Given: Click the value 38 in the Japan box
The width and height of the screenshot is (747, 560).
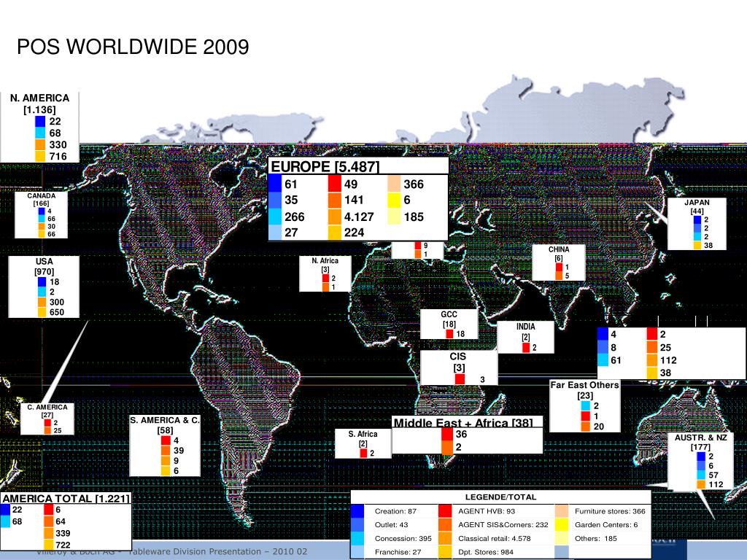Looking at the screenshot, I should [708, 245].
